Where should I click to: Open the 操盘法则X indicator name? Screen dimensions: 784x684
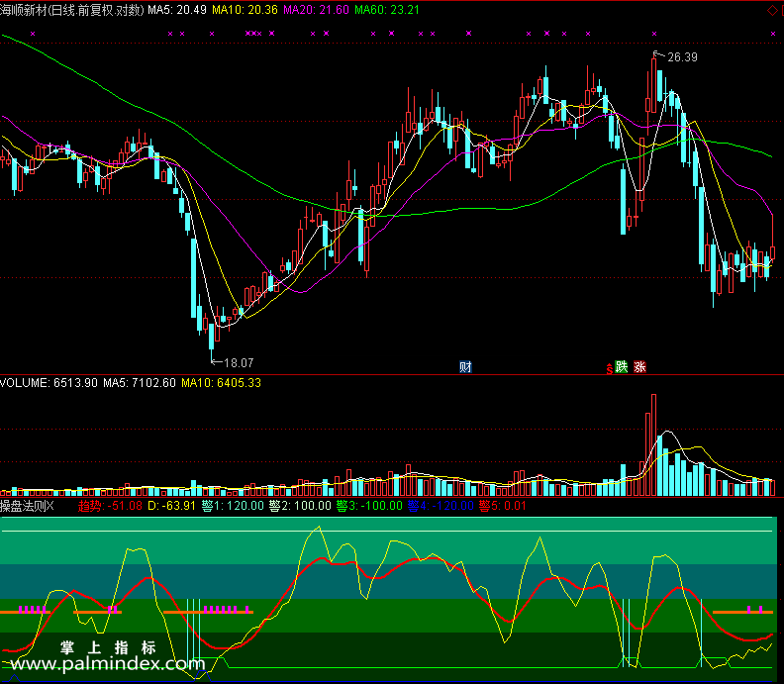(27, 506)
